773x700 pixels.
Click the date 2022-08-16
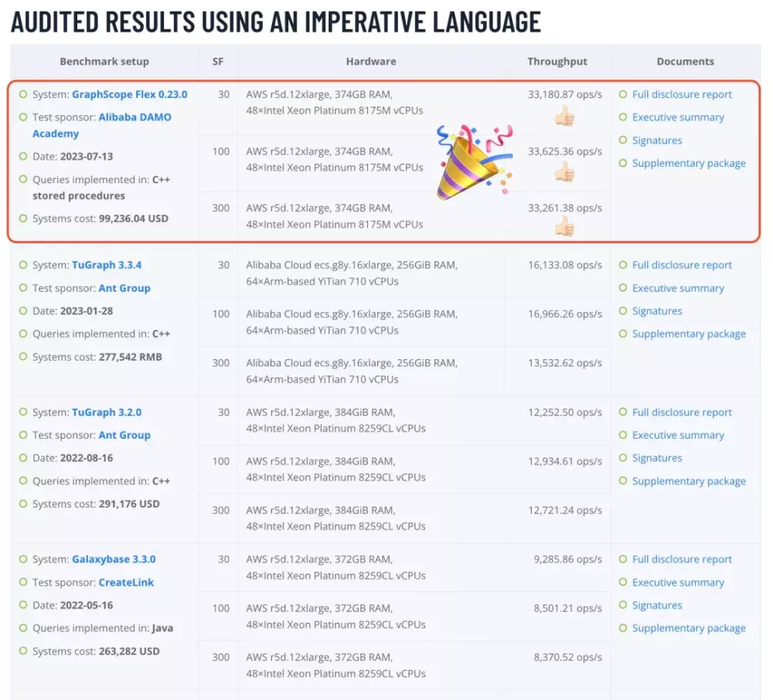tap(87, 458)
